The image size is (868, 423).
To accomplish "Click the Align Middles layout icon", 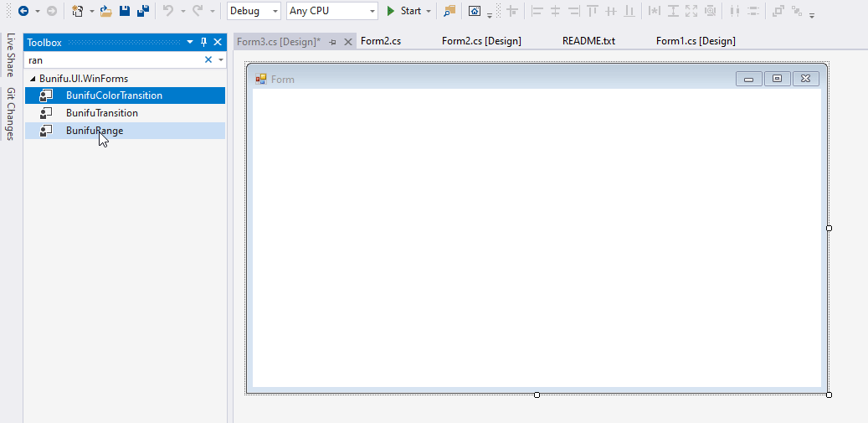I will tap(611, 11).
